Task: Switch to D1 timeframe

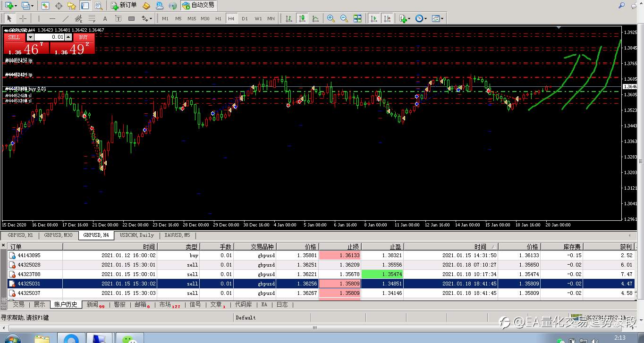Action: point(245,18)
